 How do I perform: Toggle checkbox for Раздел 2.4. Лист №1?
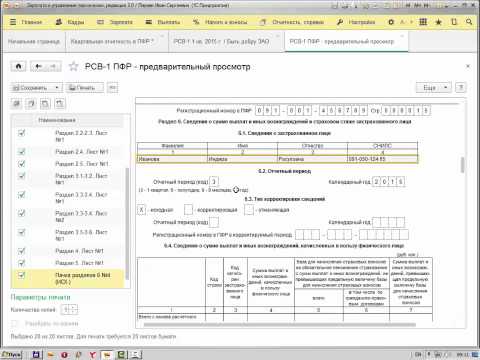click(22, 152)
